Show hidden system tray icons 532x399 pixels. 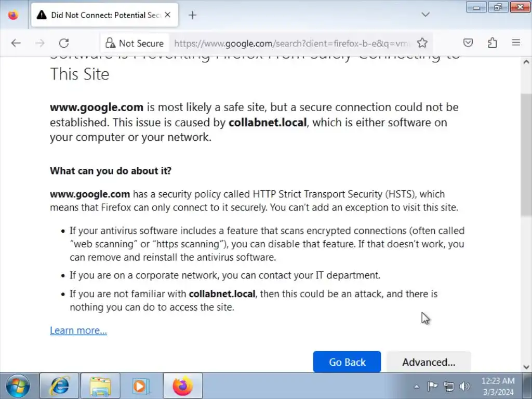[x=416, y=387]
